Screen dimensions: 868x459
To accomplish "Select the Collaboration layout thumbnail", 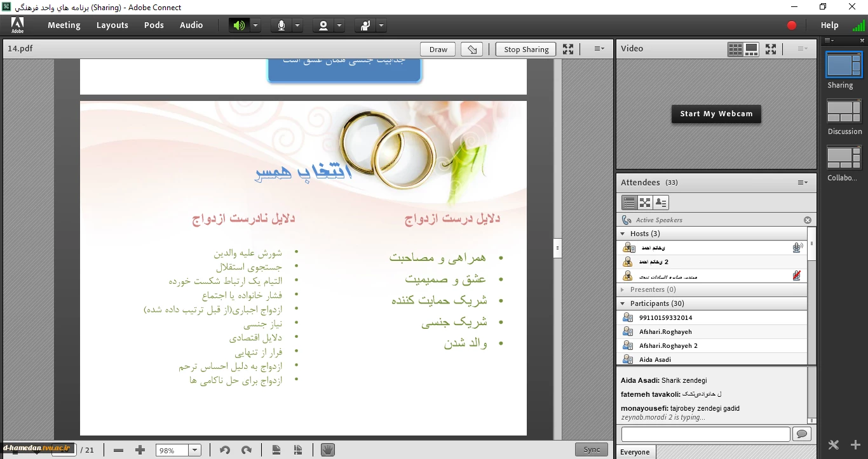I will (844, 157).
